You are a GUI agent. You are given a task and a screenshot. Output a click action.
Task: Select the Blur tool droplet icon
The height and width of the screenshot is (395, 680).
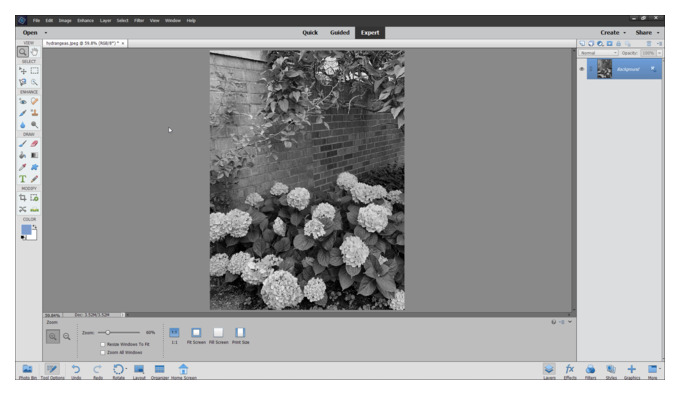coord(23,125)
